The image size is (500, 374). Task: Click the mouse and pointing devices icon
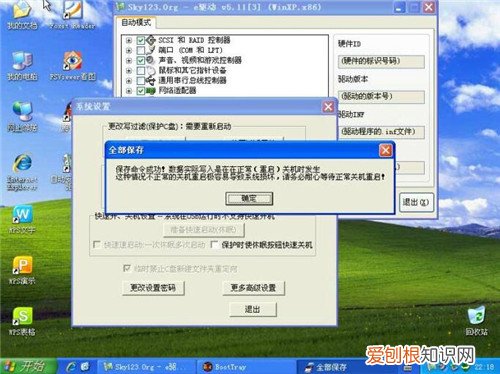point(151,70)
